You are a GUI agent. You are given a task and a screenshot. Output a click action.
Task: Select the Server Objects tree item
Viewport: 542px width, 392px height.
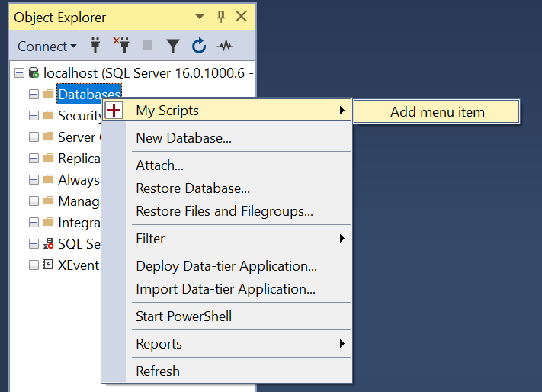79,137
